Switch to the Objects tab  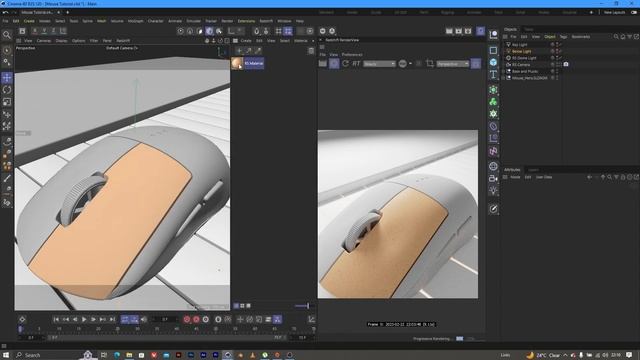[510, 29]
